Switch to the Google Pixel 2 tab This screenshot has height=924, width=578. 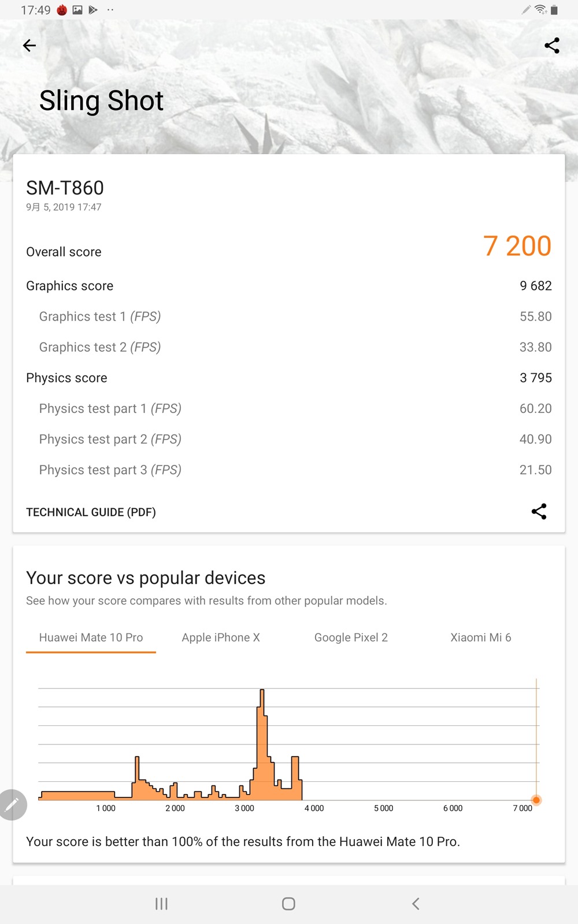pyautogui.click(x=351, y=638)
